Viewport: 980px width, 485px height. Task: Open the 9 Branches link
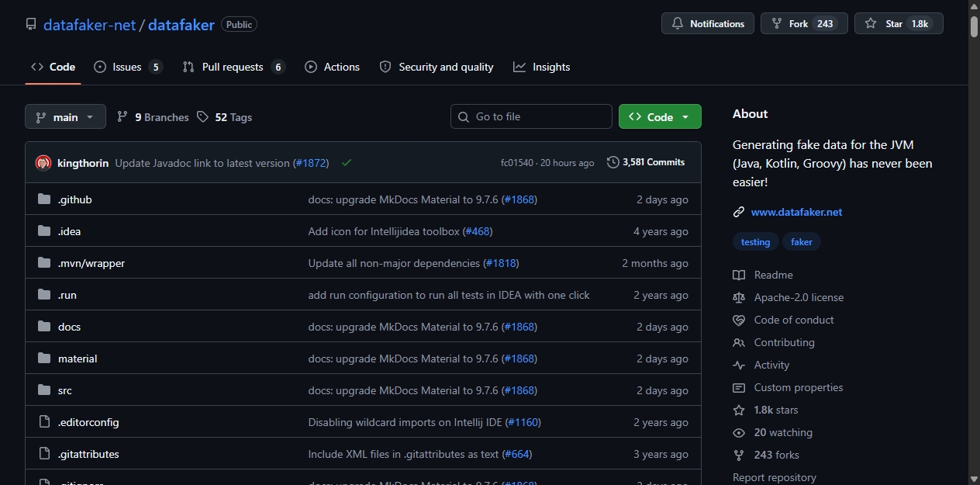(x=153, y=117)
